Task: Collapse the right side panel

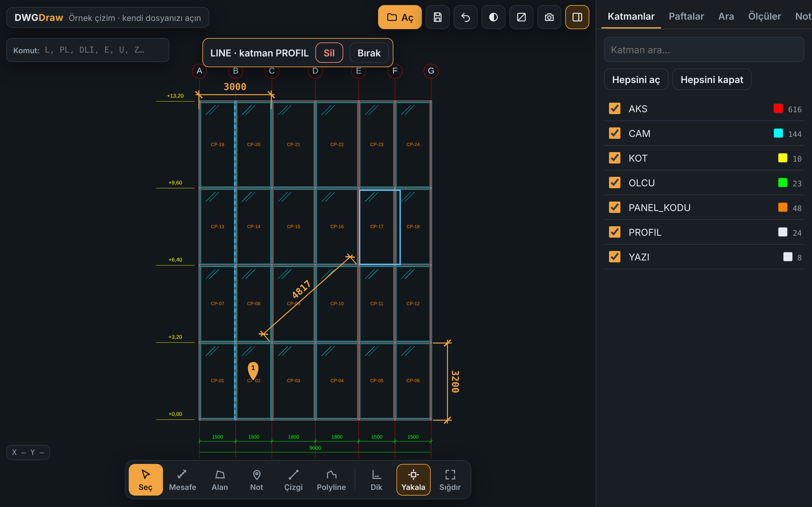Action: pyautogui.click(x=577, y=17)
